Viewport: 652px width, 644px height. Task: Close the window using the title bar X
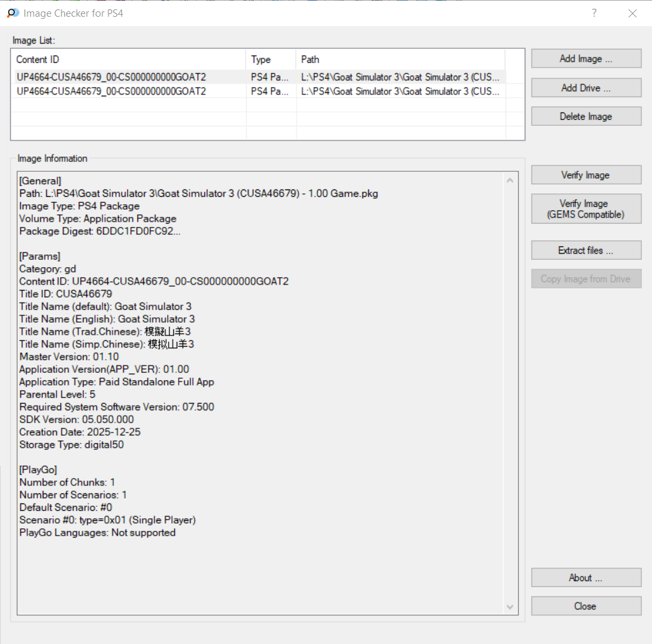click(x=632, y=13)
